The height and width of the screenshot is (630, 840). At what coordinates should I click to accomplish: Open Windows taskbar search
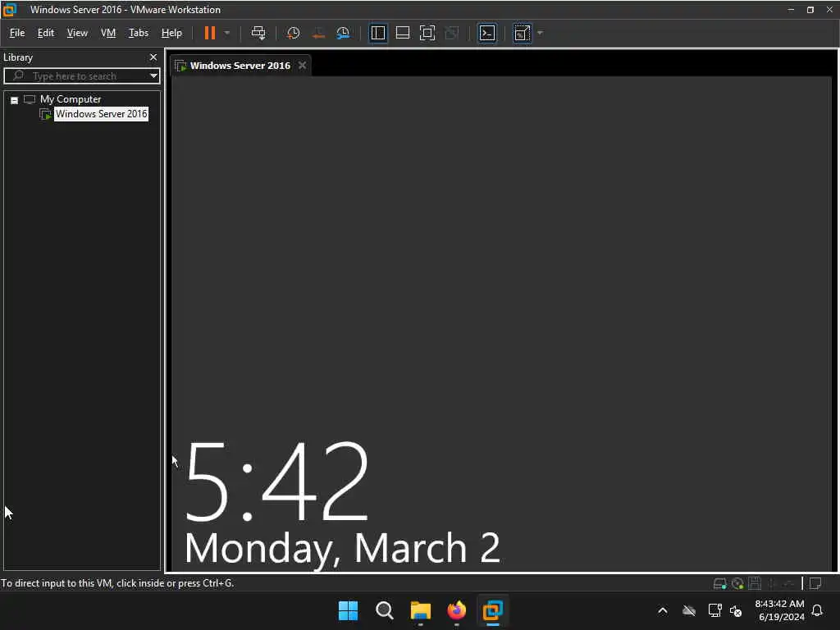coord(385,610)
